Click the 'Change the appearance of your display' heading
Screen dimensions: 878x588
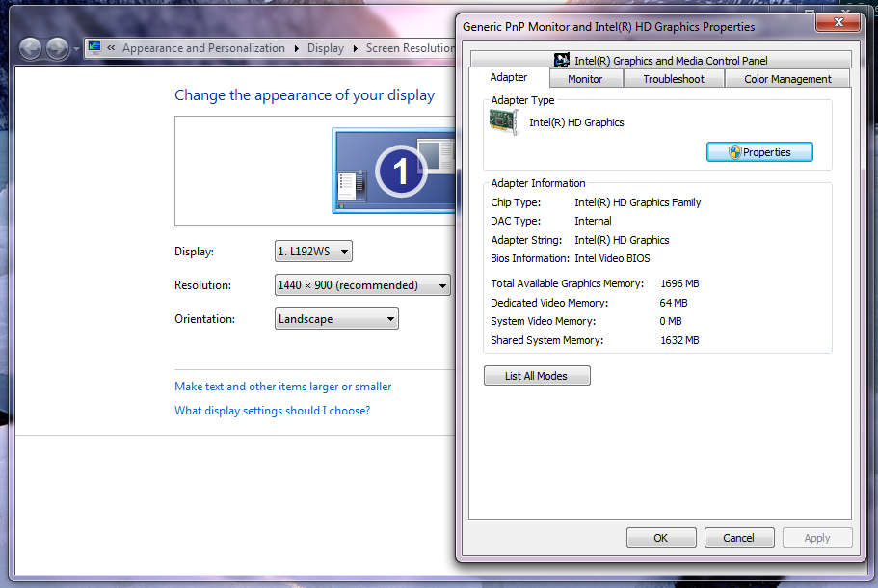[x=305, y=95]
